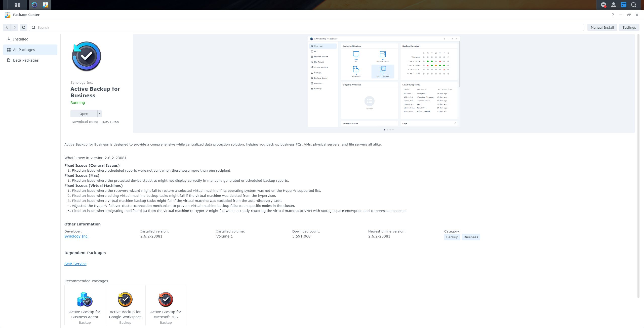Click the Backup category tag

coord(452,237)
